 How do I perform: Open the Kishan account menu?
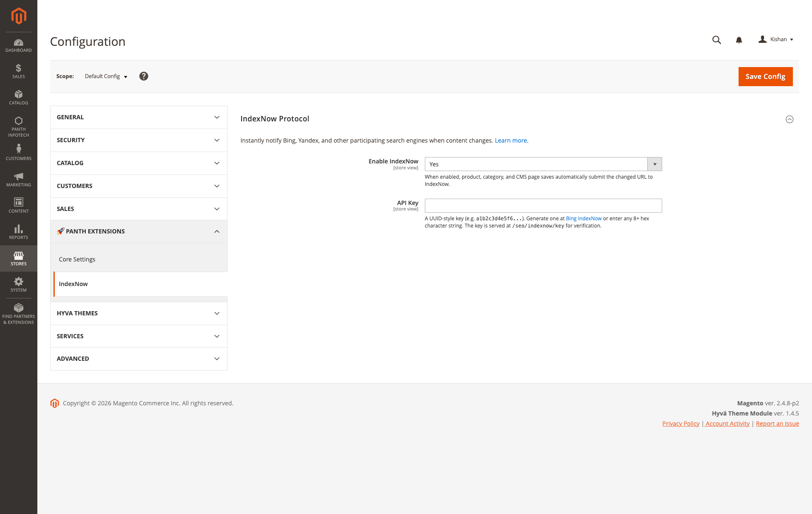pyautogui.click(x=776, y=39)
